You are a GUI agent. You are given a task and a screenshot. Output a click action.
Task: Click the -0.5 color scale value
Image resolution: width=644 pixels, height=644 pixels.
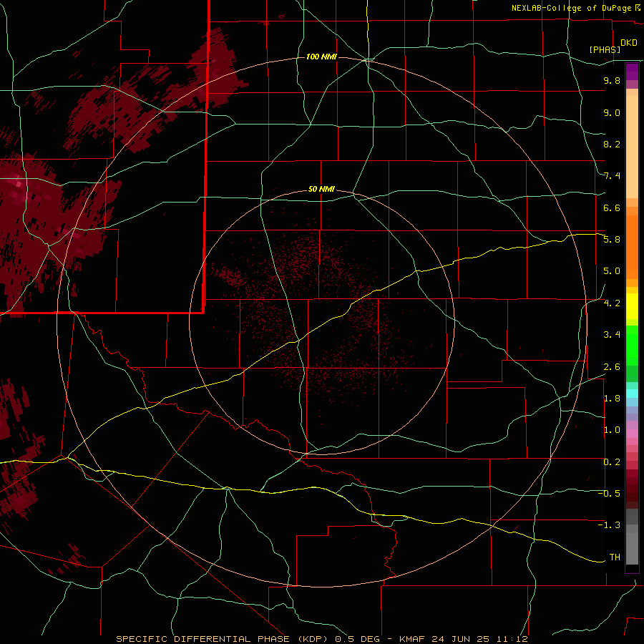(609, 493)
